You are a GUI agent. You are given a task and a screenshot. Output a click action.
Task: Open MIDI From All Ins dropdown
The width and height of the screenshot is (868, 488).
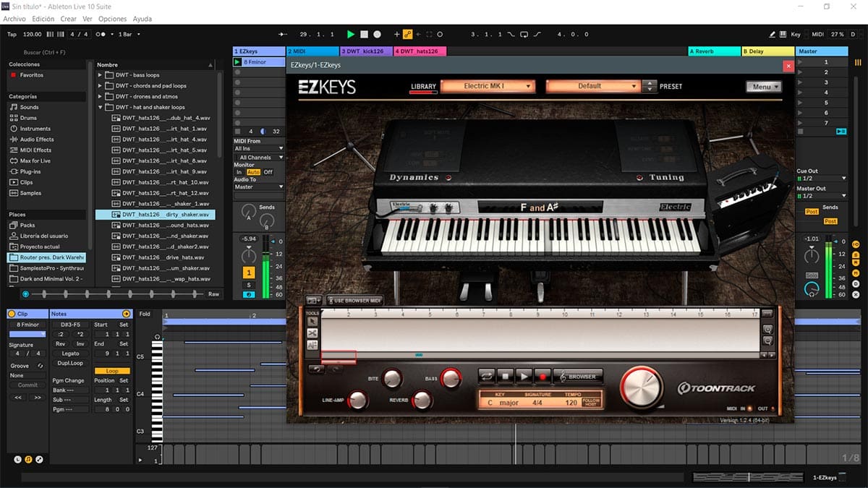259,148
